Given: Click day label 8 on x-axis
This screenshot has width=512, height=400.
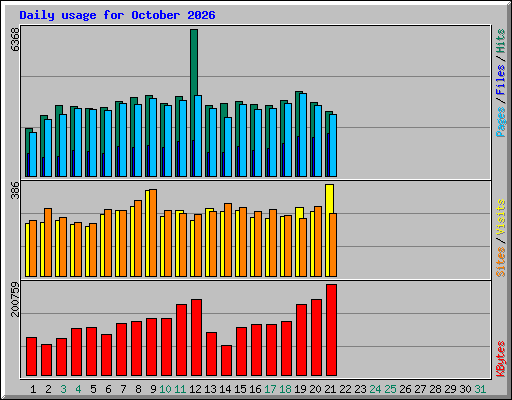Looking at the screenshot, I should 138,389.
